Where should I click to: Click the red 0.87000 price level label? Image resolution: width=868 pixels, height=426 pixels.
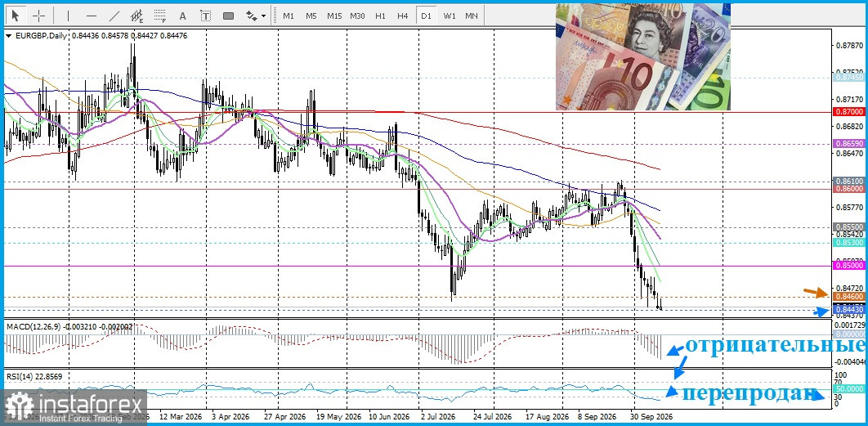(850, 111)
